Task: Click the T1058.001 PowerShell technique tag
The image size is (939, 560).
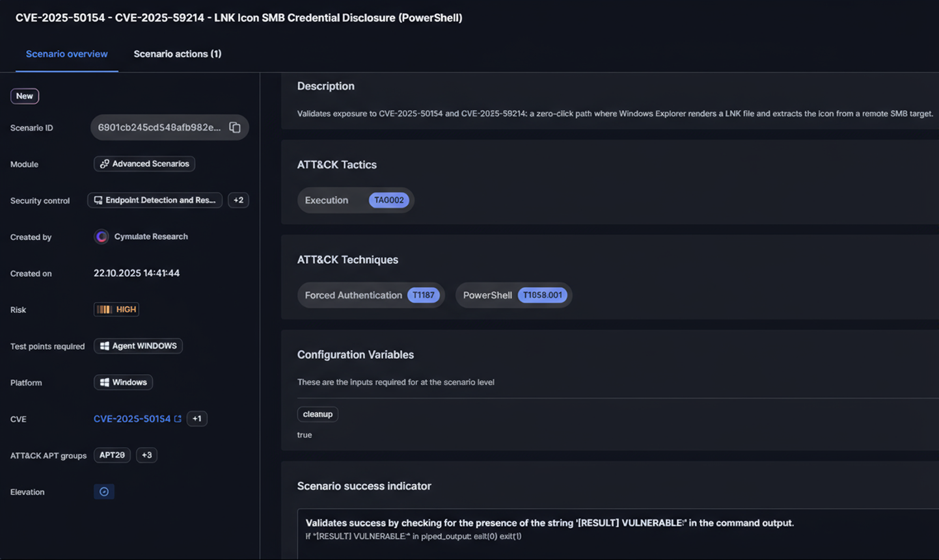Action: point(542,295)
